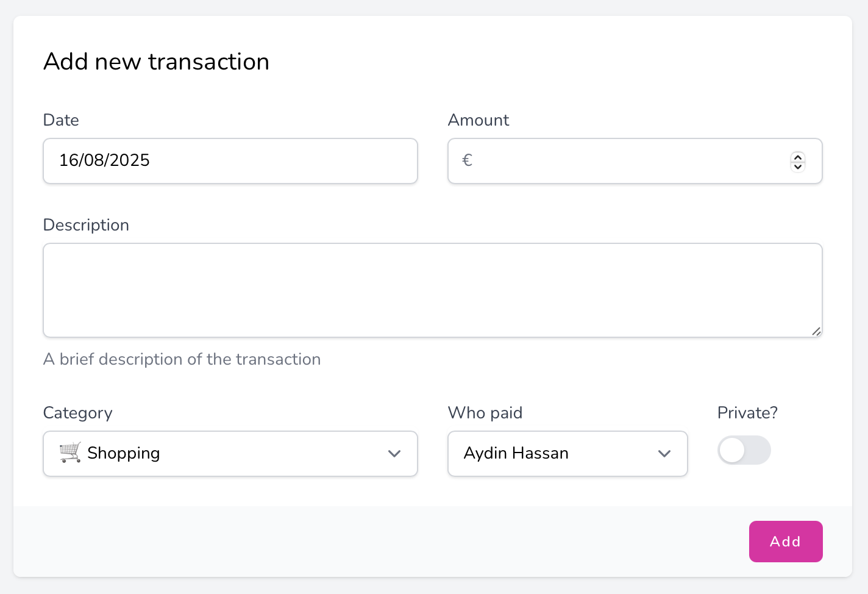Click into the Amount input field
This screenshot has height=594, width=868.
(x=628, y=161)
